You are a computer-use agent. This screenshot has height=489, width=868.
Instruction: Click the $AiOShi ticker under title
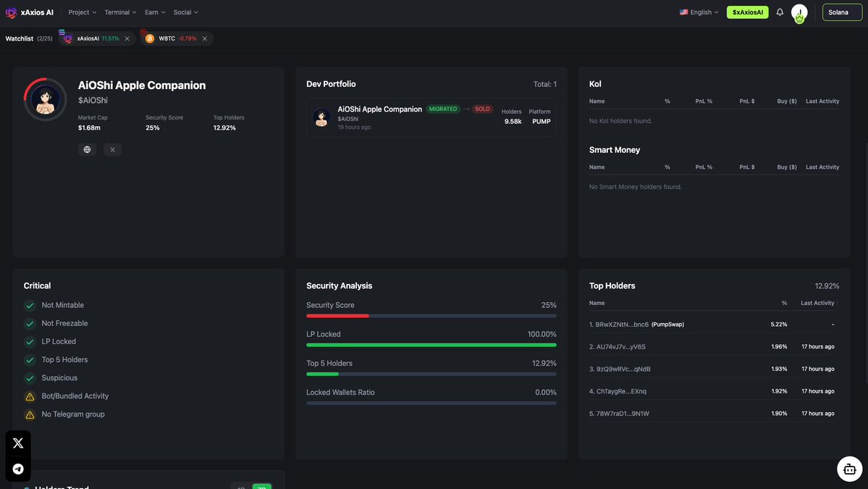tap(93, 100)
